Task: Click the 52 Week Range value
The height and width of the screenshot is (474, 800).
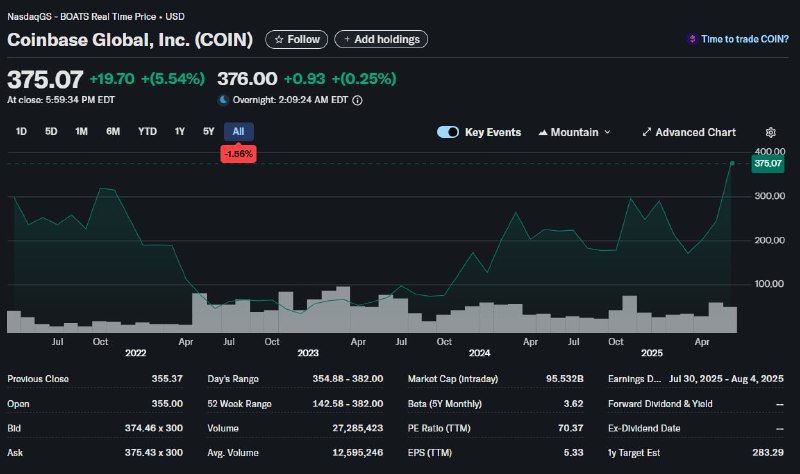Action: point(347,404)
